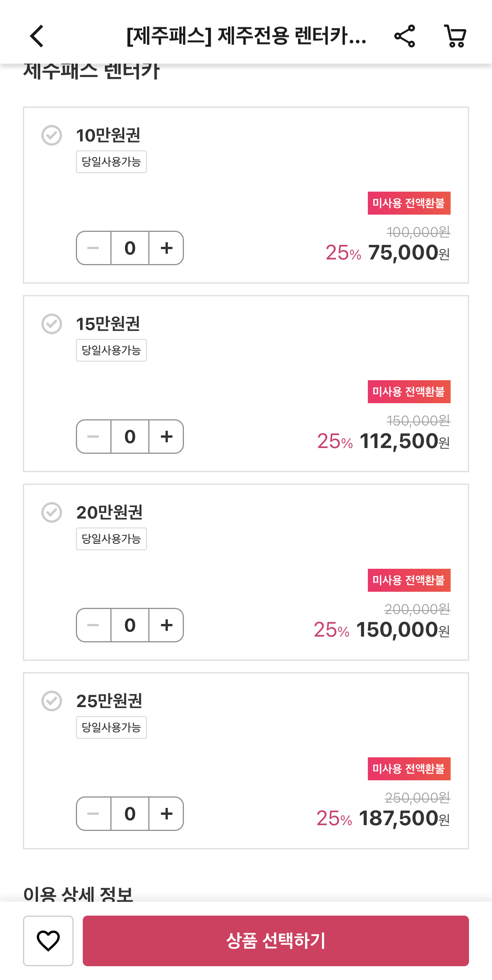Tap the 20만원권 quantity field

point(130,625)
